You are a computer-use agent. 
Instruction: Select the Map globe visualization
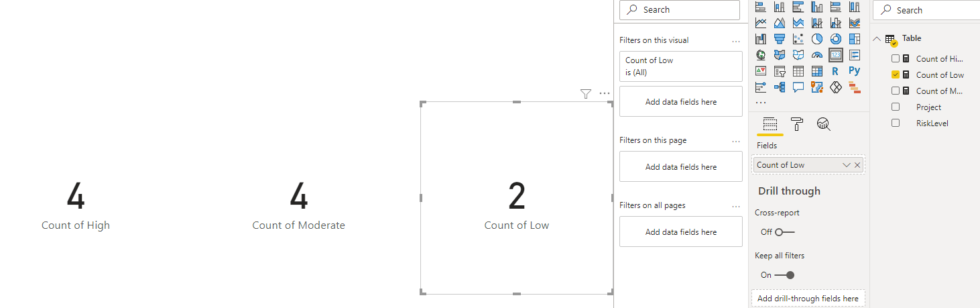(761, 55)
